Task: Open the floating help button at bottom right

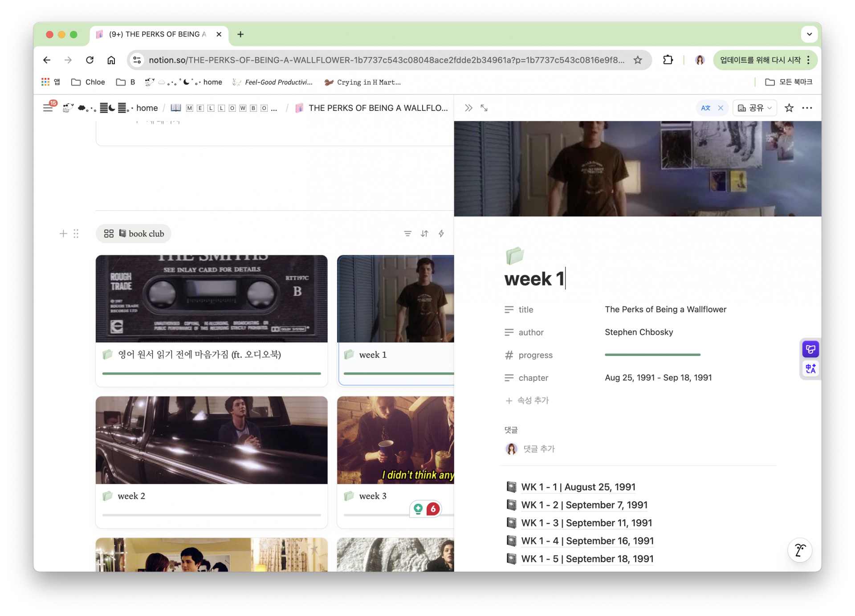Action: point(800,551)
